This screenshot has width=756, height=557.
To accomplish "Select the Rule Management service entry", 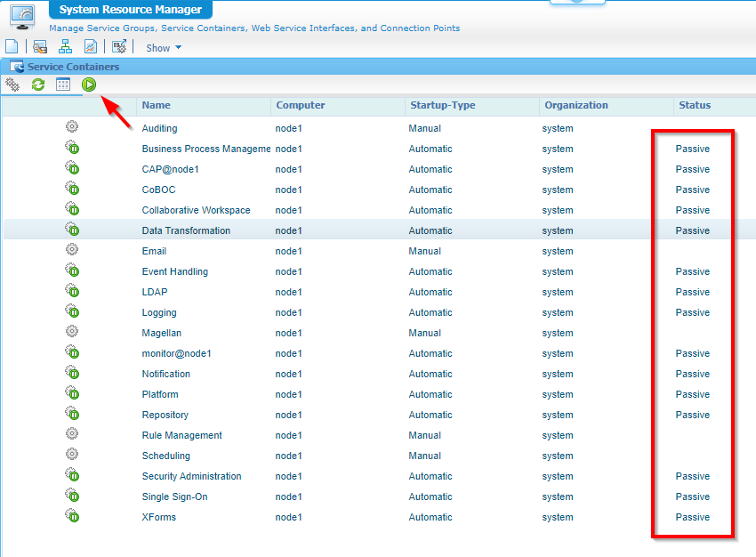I will (x=181, y=435).
